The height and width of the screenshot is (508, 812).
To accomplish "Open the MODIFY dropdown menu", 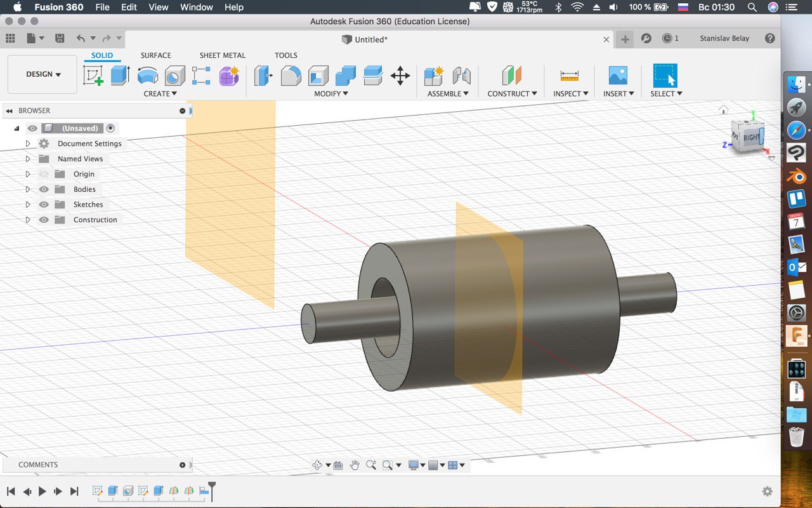I will pyautogui.click(x=331, y=94).
